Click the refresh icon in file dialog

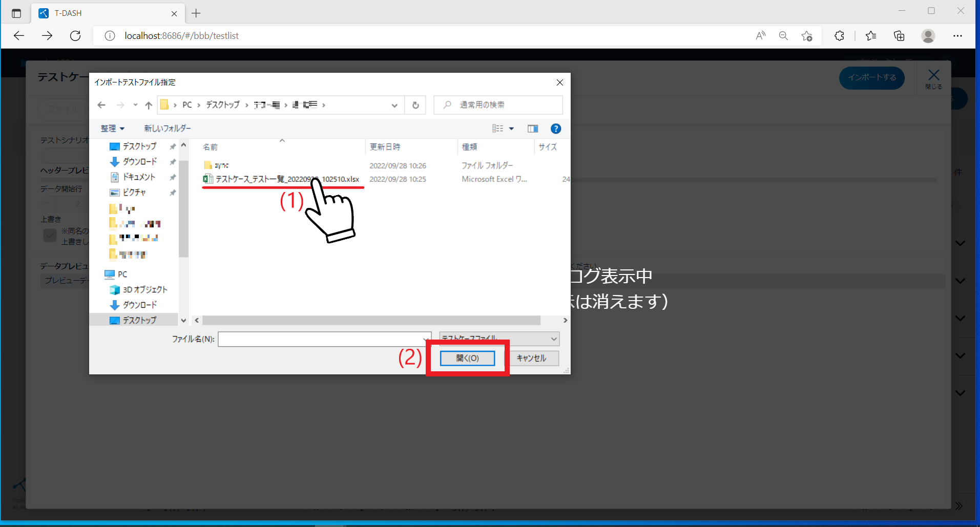click(415, 105)
